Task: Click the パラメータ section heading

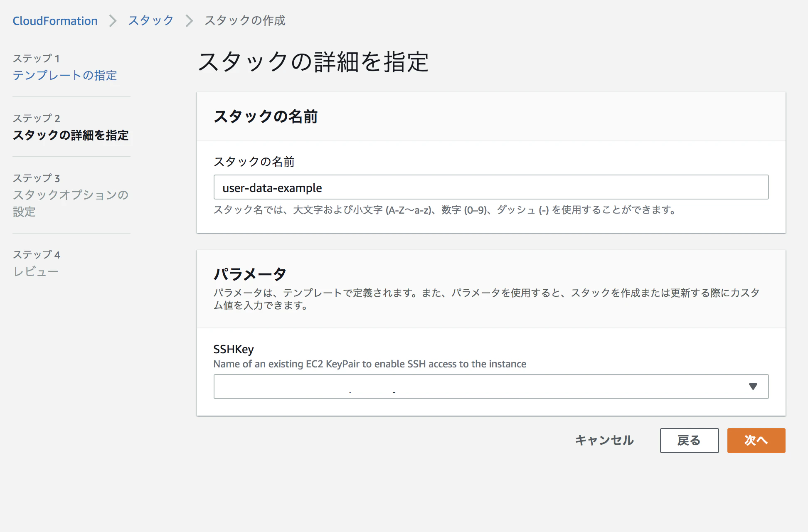Action: coord(250,274)
